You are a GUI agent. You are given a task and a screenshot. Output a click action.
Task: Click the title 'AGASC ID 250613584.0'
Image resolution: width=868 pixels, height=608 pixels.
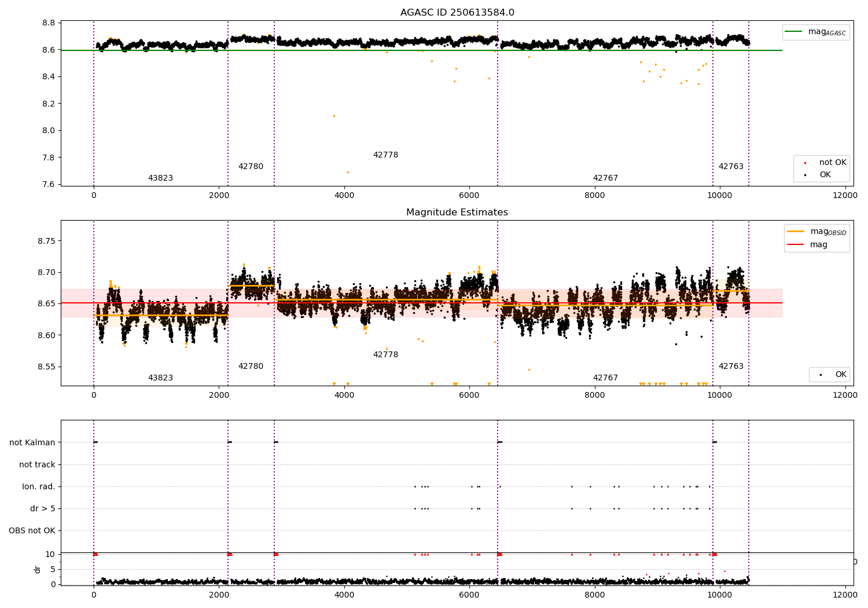[x=457, y=13]
